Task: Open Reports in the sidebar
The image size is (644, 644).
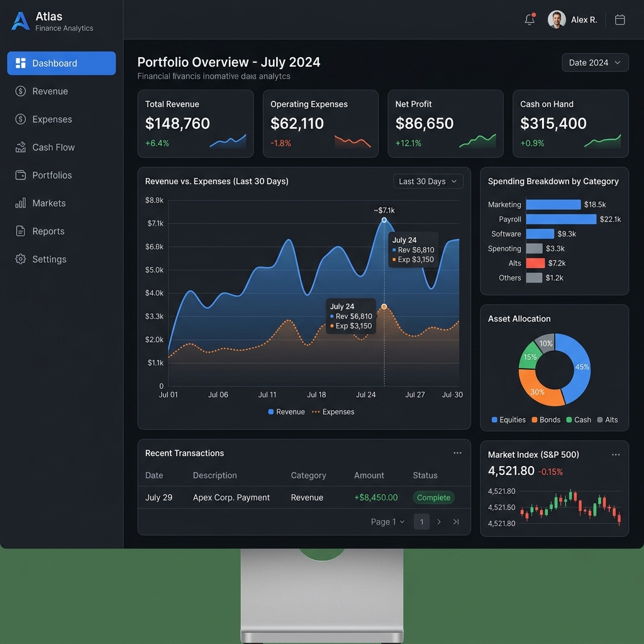Action: 61,231
